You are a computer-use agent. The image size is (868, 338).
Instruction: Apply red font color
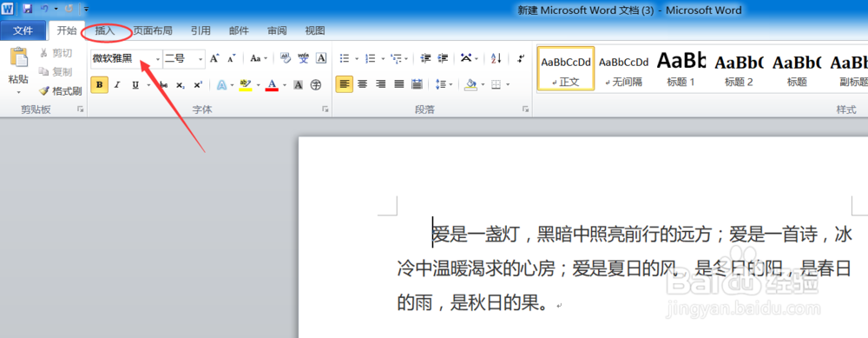(x=272, y=85)
